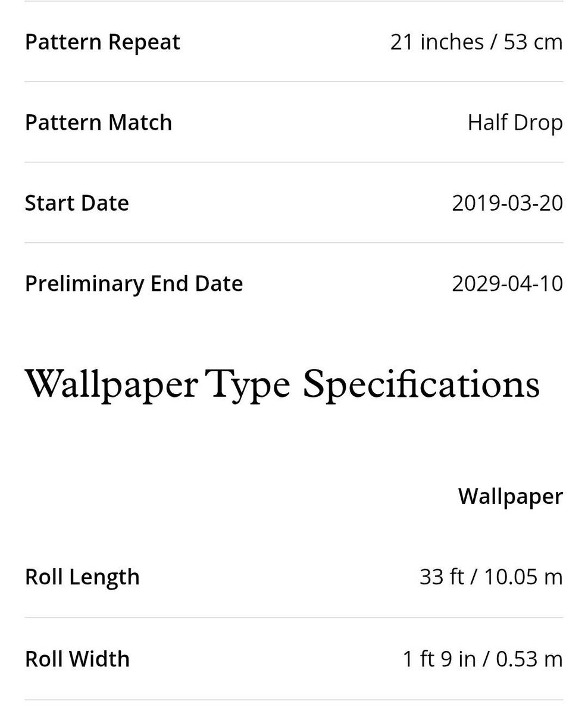
Task: Click the word 'Preliminary' in the label
Action: [x=85, y=283]
